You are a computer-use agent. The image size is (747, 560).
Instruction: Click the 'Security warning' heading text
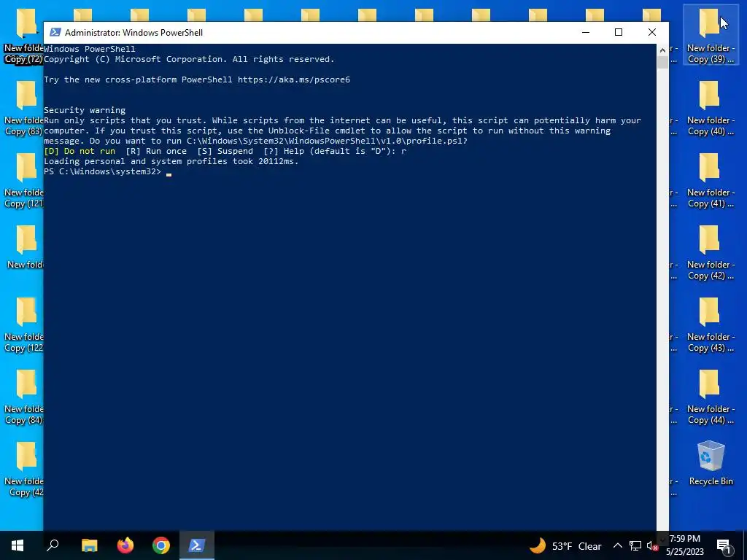tap(85, 110)
